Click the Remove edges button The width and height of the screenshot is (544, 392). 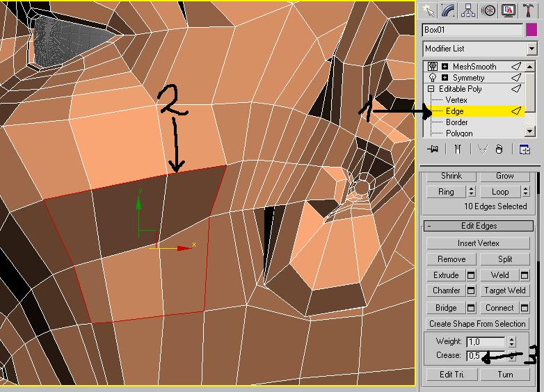pos(451,259)
